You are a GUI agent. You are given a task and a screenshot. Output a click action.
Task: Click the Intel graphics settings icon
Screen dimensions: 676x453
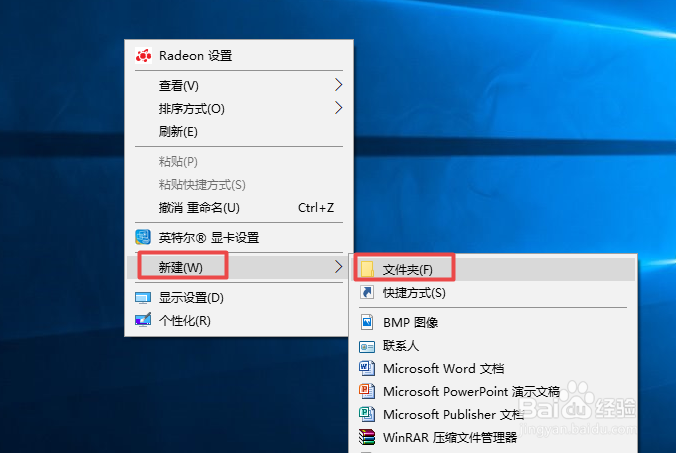(x=143, y=237)
